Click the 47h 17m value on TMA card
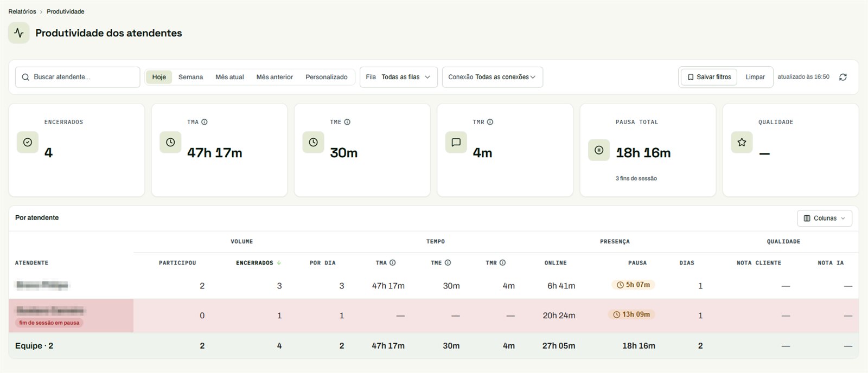Image resolution: width=868 pixels, height=373 pixels. coord(215,153)
